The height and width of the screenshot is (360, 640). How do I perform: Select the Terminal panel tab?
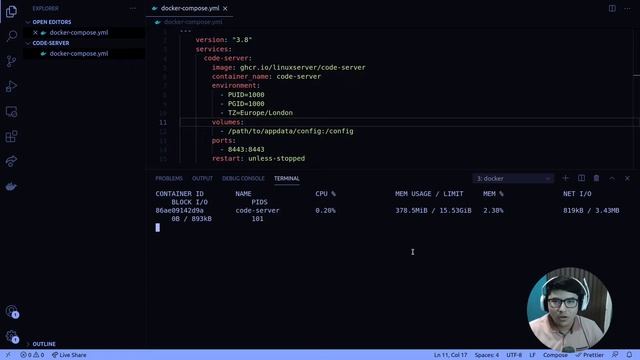(x=287, y=178)
